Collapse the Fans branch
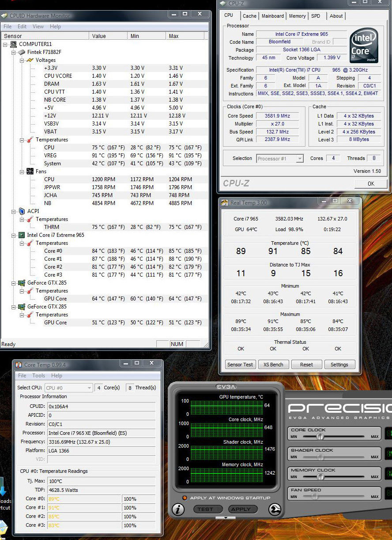The width and height of the screenshot is (392, 540). (22, 171)
